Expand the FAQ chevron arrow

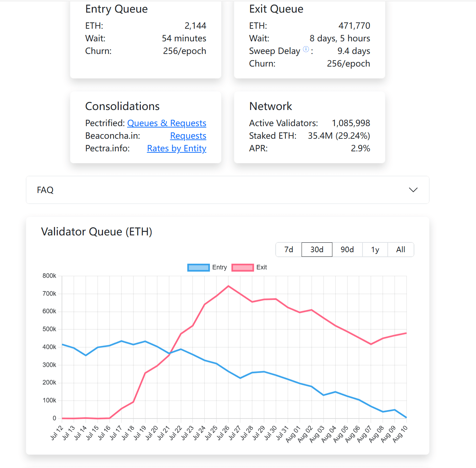(413, 190)
